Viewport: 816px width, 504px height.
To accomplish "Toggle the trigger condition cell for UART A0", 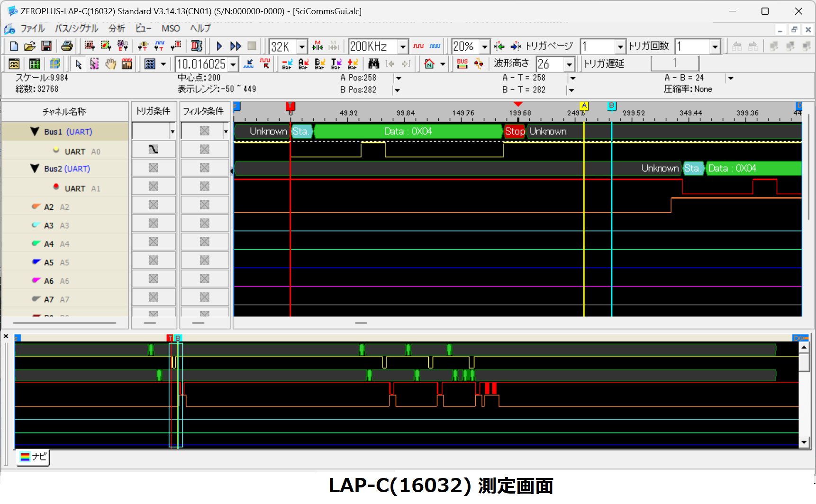I will click(154, 149).
